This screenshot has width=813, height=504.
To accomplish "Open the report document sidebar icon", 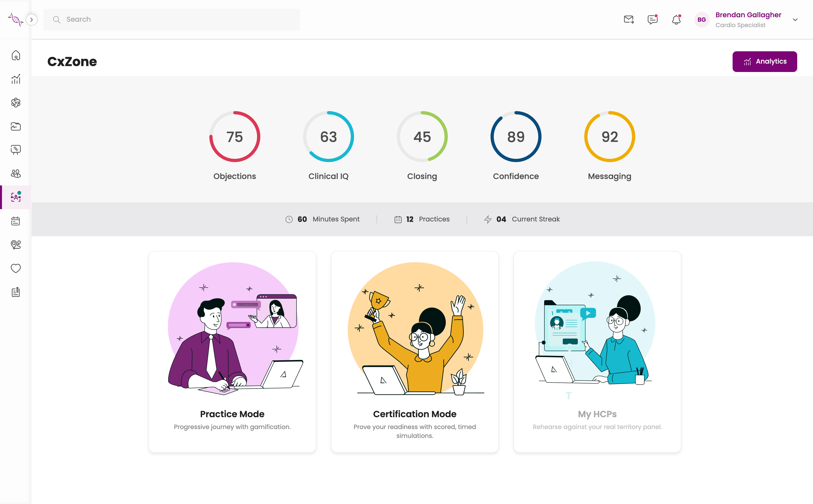I will 16,292.
